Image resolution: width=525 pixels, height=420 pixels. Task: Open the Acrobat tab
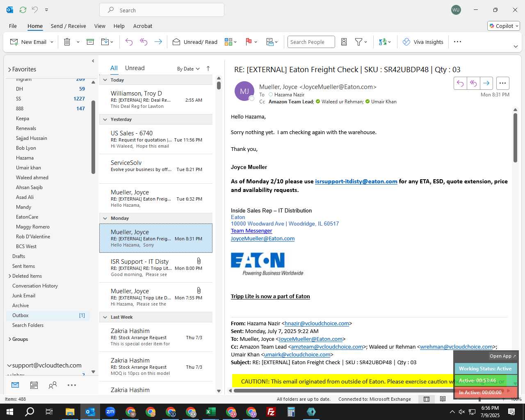coord(143,26)
